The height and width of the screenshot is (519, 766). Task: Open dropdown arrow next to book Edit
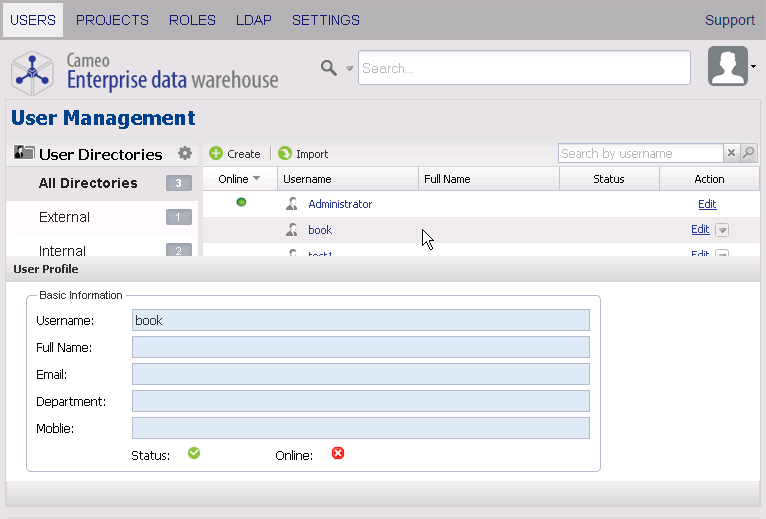click(723, 230)
